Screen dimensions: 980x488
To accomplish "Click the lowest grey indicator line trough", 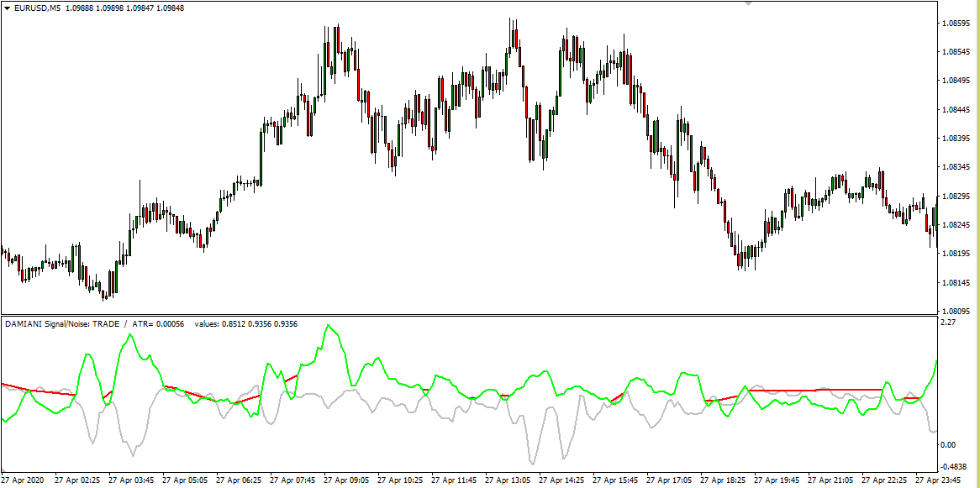I will 531,462.
